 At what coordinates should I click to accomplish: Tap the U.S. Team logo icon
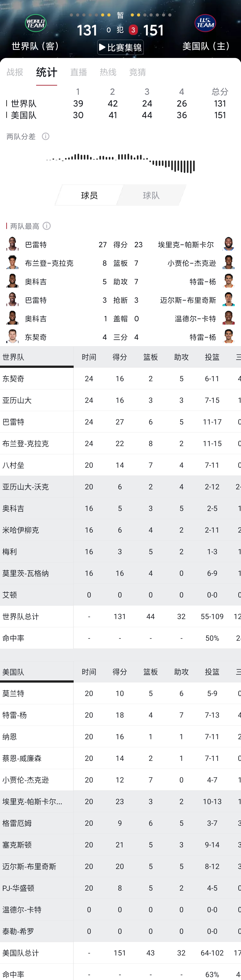pos(205,23)
